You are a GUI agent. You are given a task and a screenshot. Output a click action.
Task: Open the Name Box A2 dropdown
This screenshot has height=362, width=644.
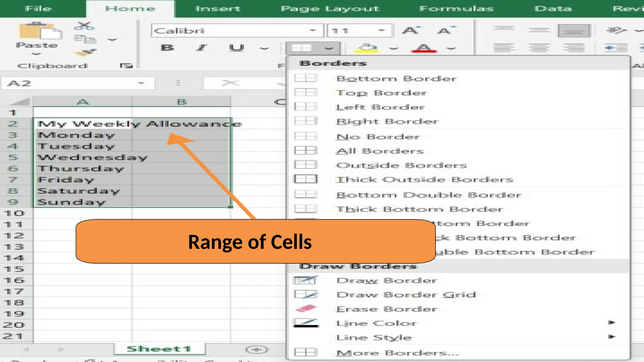pyautogui.click(x=141, y=83)
